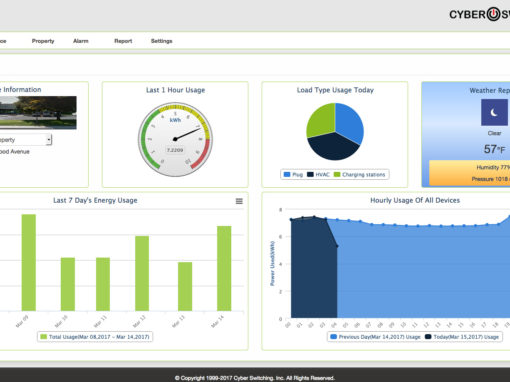Open the Alarm menu
Screen dimensions: 510x382
[81, 41]
